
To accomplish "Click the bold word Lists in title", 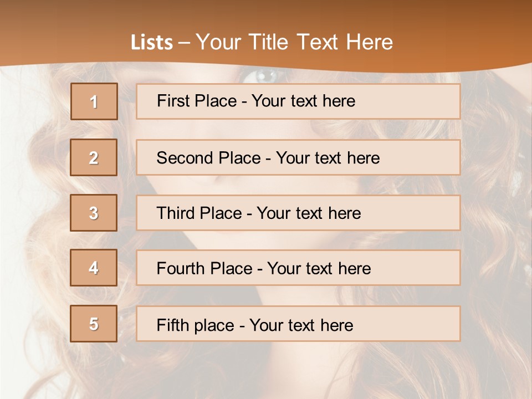I will 152,43.
